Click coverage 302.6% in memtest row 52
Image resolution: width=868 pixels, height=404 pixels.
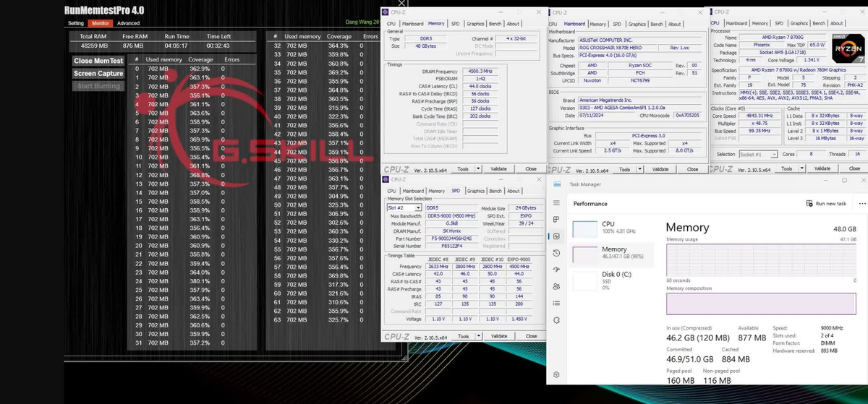[337, 223]
